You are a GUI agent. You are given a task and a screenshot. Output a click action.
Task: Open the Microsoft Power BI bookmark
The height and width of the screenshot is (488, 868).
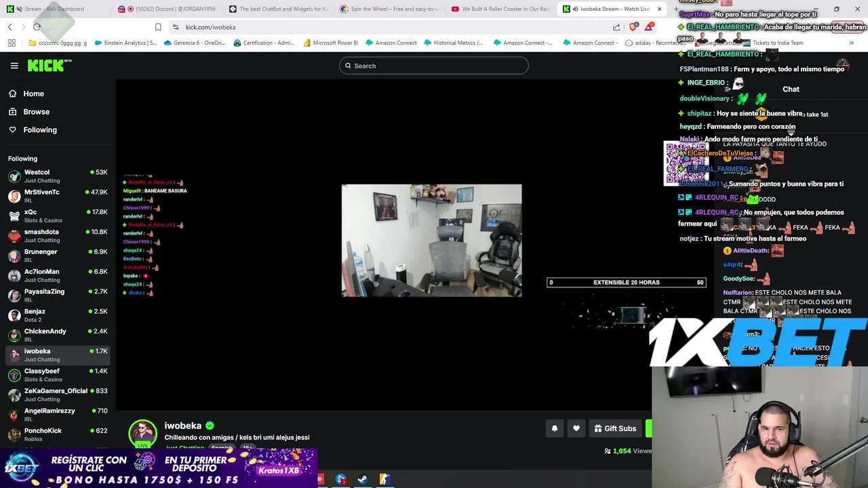click(x=330, y=43)
